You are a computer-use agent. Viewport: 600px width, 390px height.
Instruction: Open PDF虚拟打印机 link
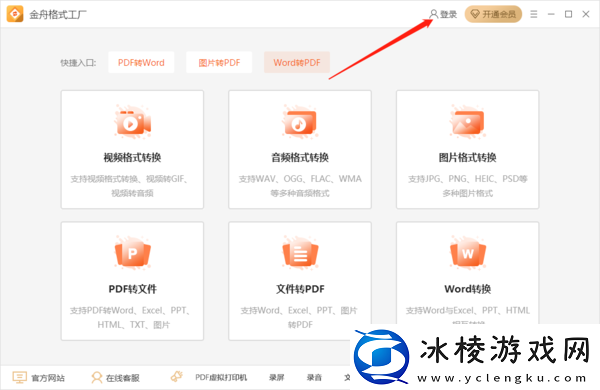221,378
